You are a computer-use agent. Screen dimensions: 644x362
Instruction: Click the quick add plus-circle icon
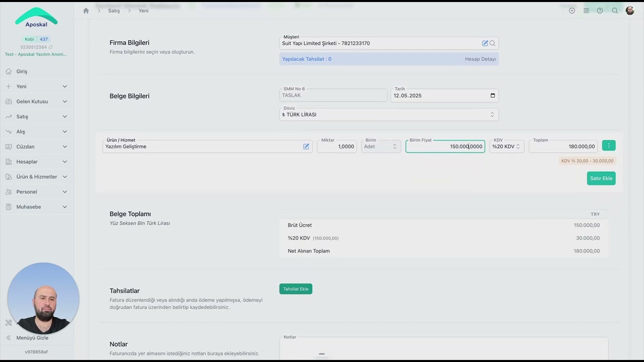click(x=572, y=11)
